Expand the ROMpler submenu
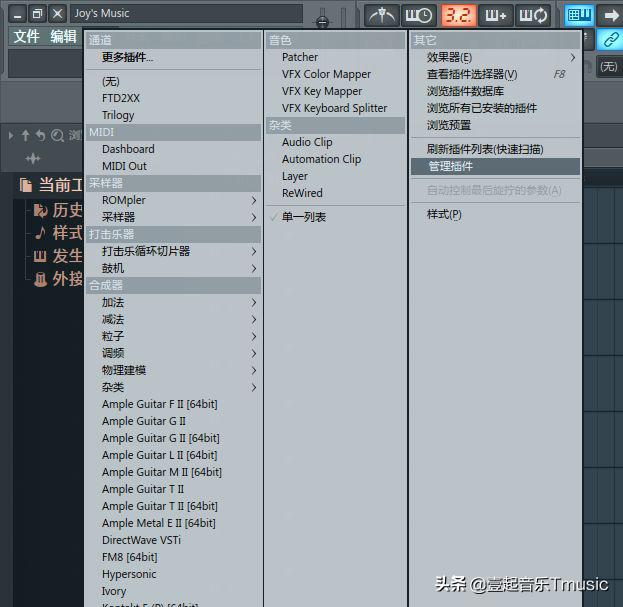The width and height of the screenshot is (623, 607). click(x=177, y=200)
